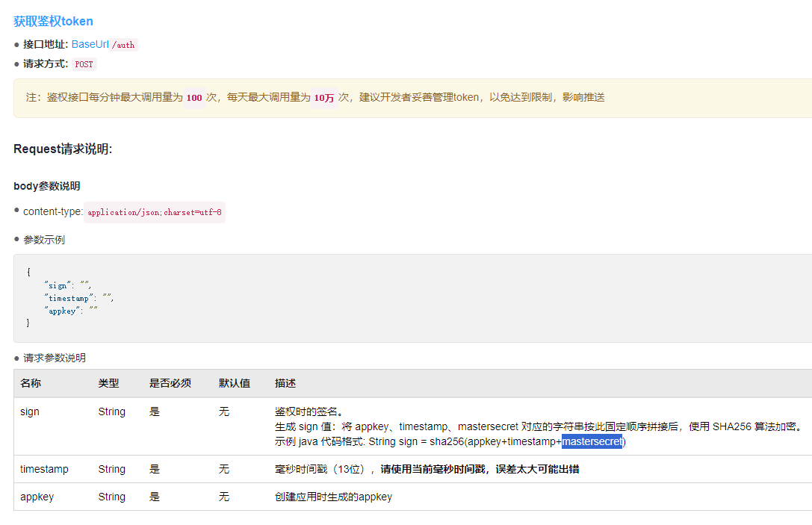Click the 参数示例 bullet item
812x525 pixels.
[46, 240]
